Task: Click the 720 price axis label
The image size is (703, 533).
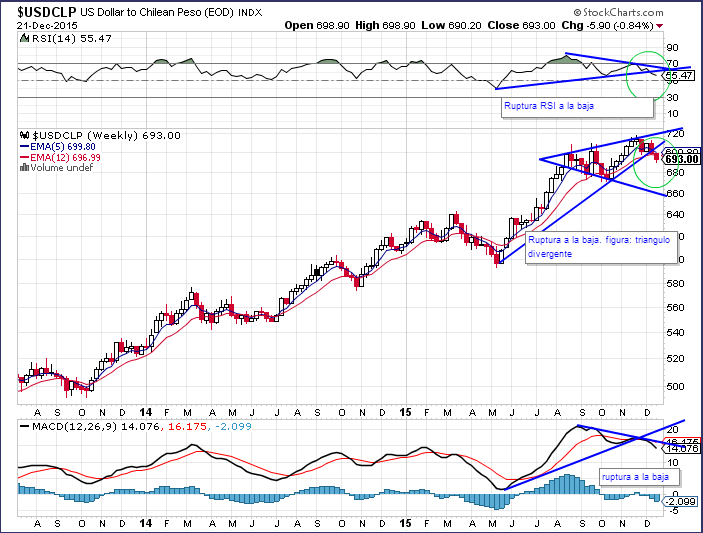Action: (676, 134)
